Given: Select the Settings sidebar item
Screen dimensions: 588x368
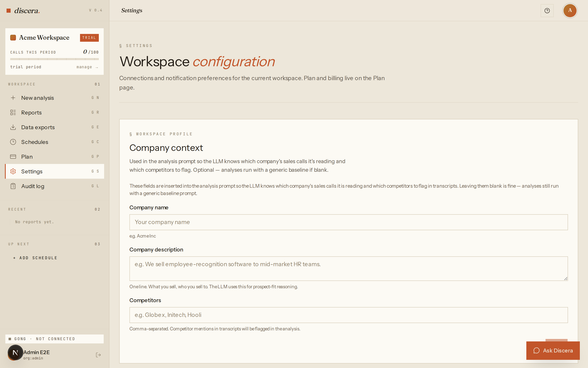Looking at the screenshot, I should point(55,171).
